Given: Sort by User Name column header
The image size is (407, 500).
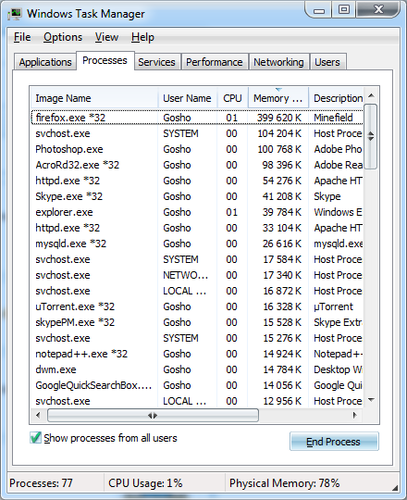Looking at the screenshot, I should (x=188, y=98).
